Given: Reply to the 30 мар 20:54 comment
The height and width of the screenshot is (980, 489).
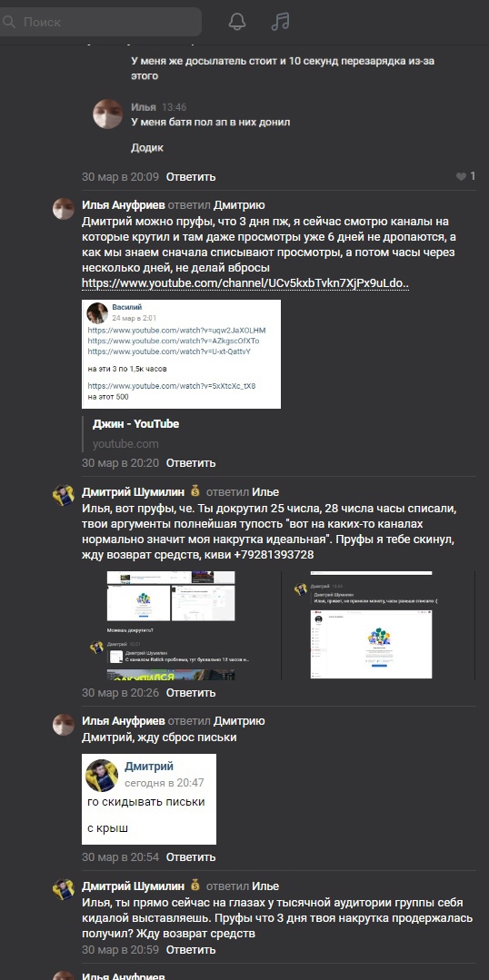Looking at the screenshot, I should tap(191, 856).
